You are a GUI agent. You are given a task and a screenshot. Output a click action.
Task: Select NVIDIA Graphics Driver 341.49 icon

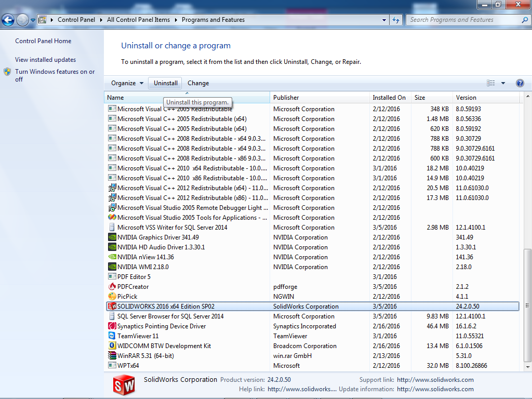coord(112,237)
